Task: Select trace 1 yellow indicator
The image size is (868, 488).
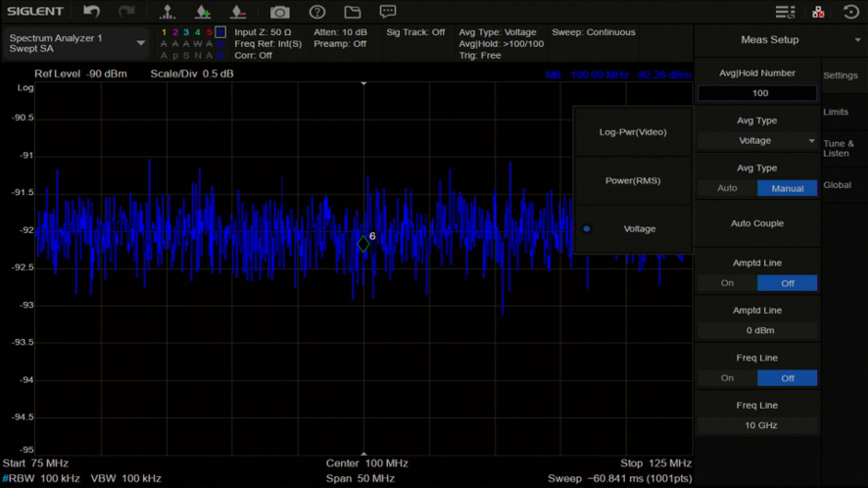Action: (164, 32)
